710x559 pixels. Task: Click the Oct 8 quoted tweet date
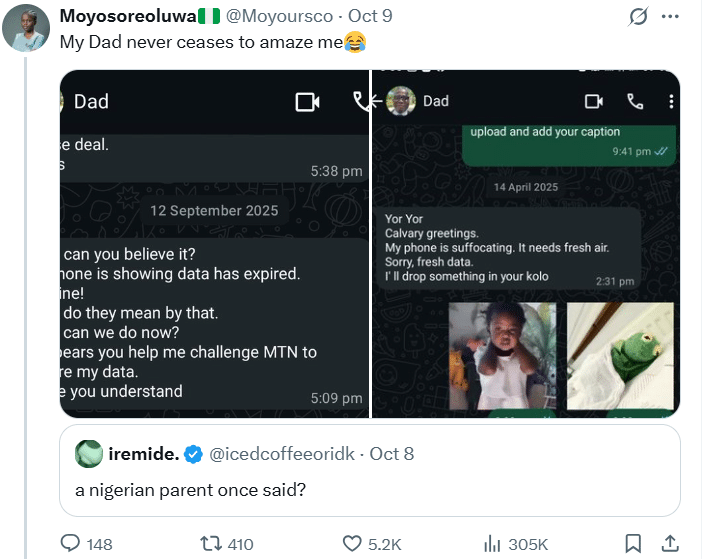click(x=392, y=454)
